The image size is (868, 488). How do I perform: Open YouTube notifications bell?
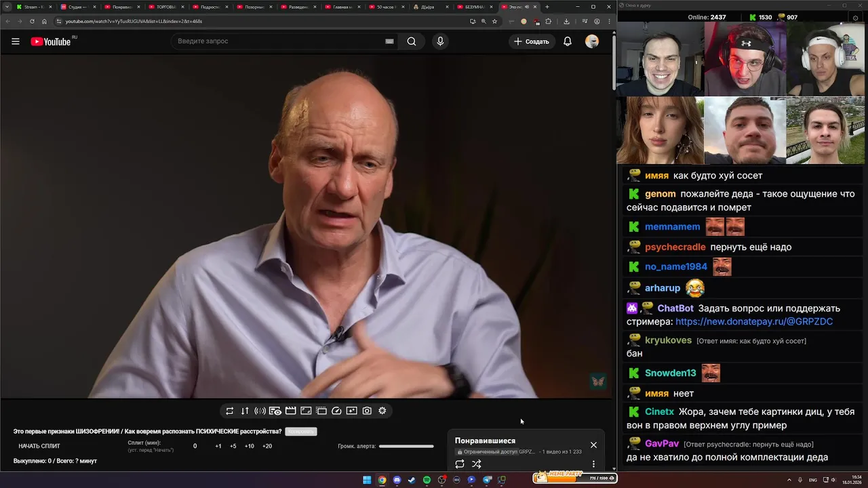tap(568, 41)
